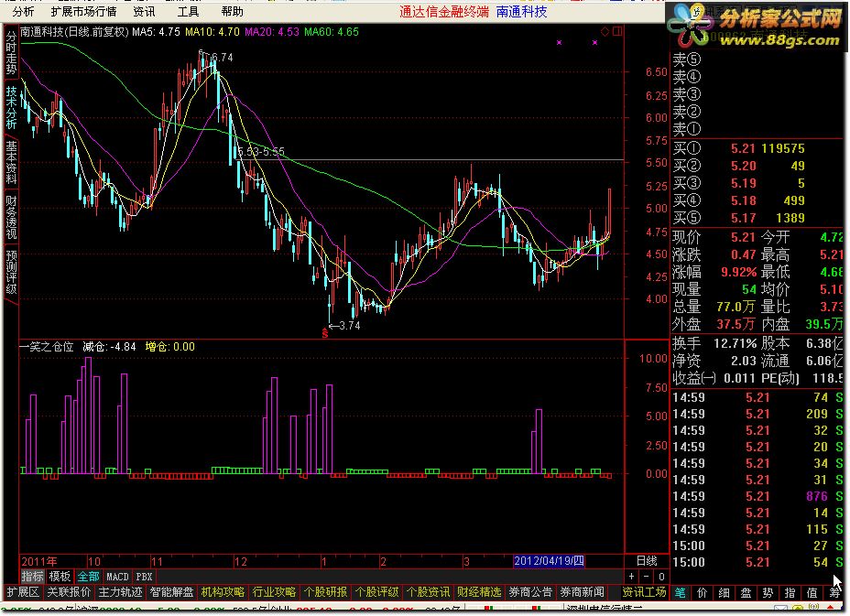Click the plus zoom button
Image resolution: width=850 pixels, height=616 pixels.
[x=631, y=577]
